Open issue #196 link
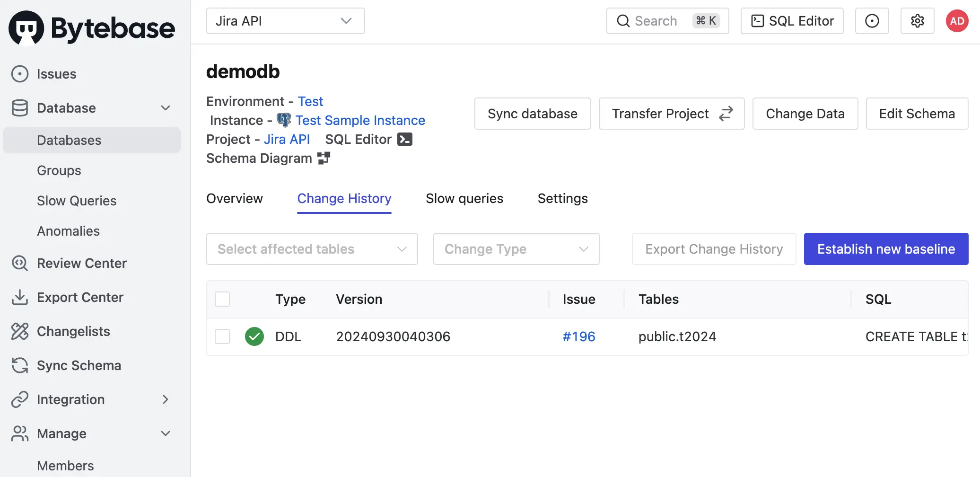The width and height of the screenshot is (980, 477). point(579,336)
